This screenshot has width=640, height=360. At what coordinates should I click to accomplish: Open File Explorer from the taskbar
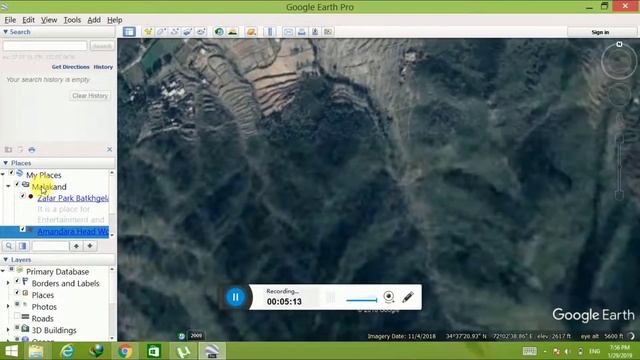(36, 351)
